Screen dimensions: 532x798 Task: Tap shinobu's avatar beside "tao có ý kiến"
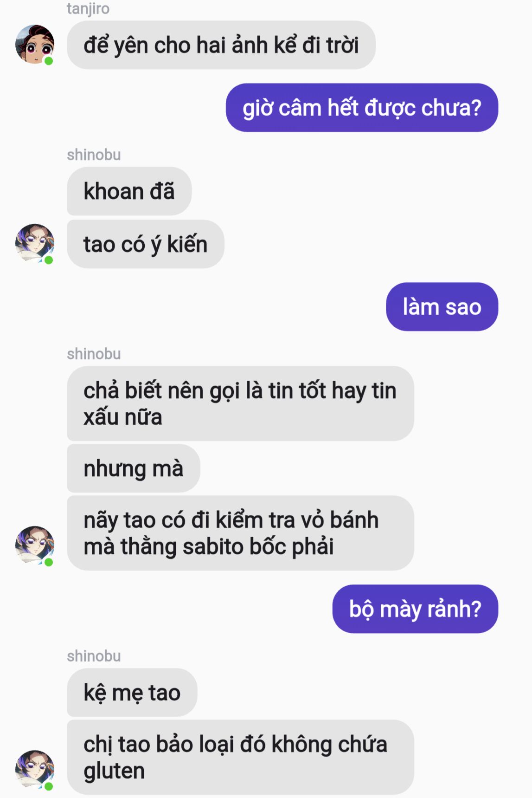(x=35, y=243)
